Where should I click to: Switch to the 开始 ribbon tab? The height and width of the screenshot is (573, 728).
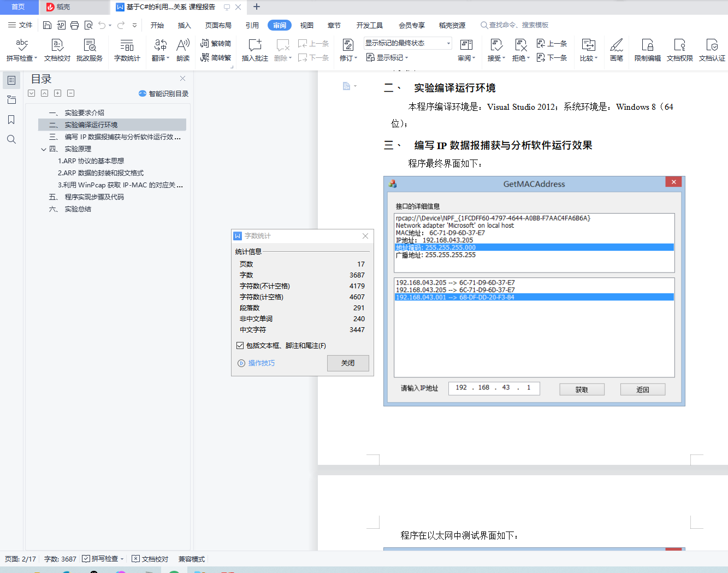(157, 25)
